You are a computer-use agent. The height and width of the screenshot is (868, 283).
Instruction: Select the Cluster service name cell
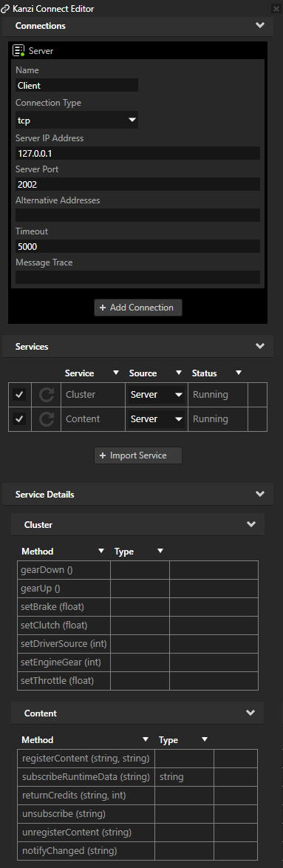pos(93,395)
